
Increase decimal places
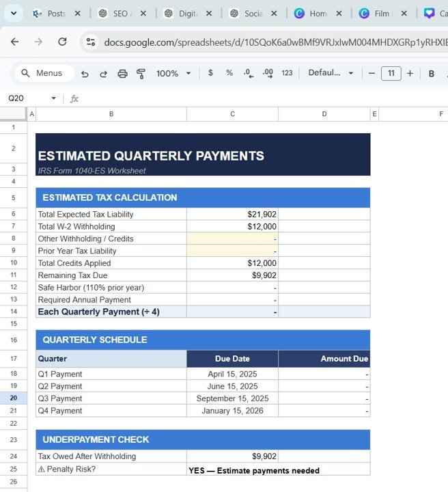click(268, 73)
